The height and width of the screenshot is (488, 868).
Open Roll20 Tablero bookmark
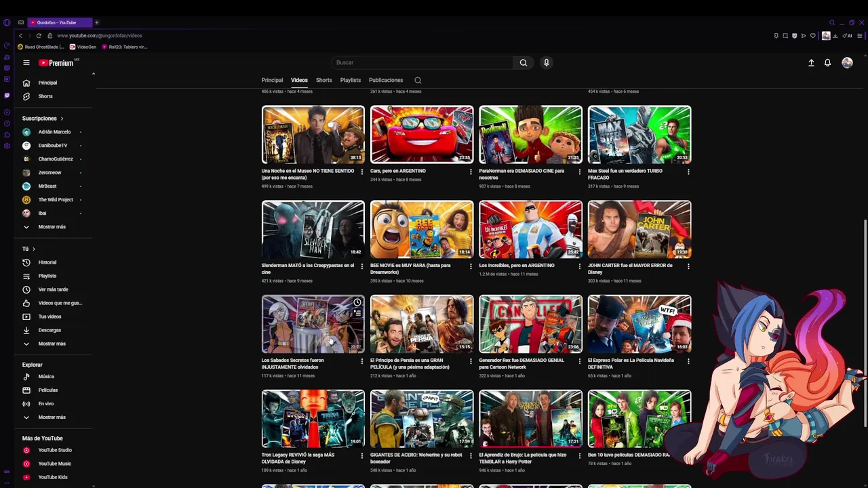tap(124, 47)
